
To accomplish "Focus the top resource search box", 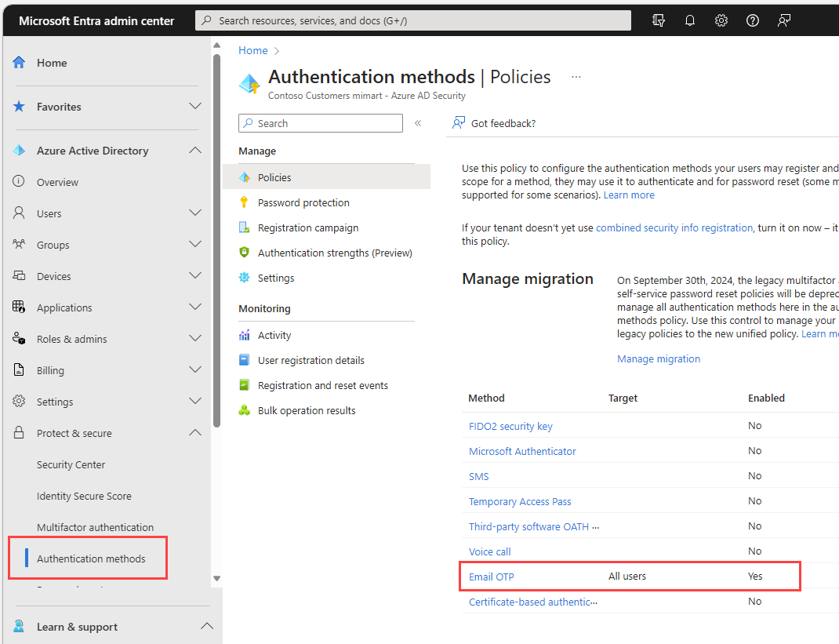I will click(x=412, y=20).
